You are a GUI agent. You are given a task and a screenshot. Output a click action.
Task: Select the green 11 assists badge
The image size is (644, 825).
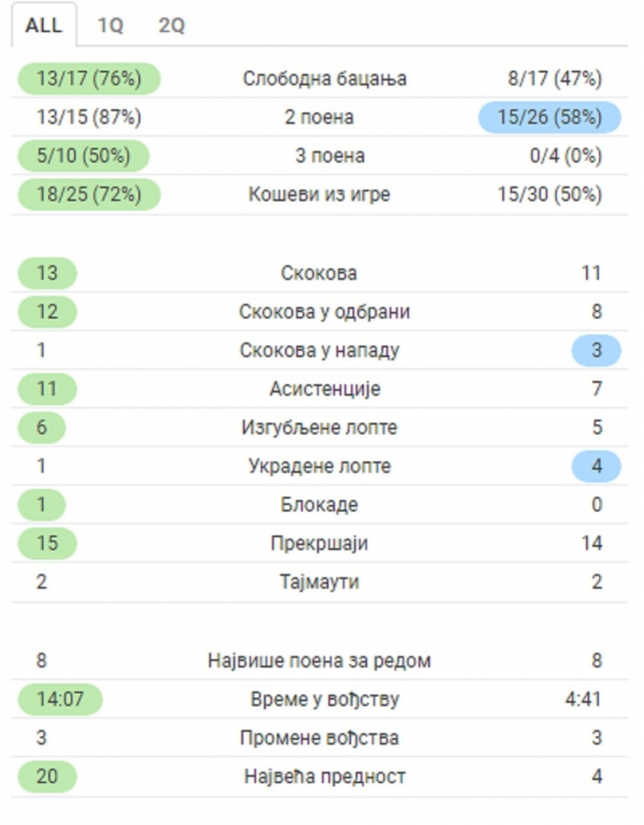click(46, 388)
